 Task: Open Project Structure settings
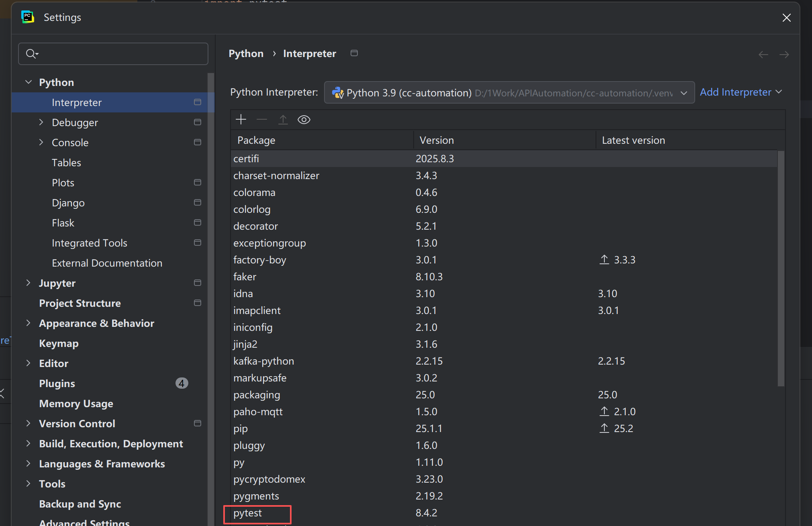[80, 303]
